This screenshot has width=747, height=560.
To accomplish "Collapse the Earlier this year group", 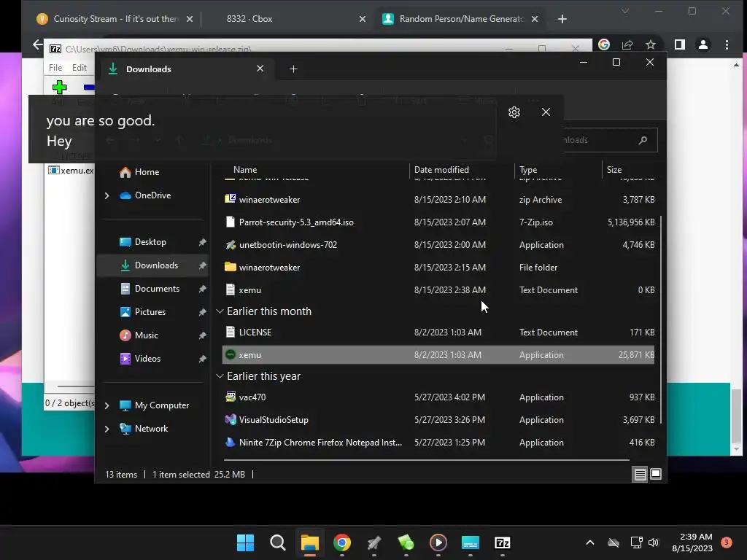I will [x=220, y=376].
